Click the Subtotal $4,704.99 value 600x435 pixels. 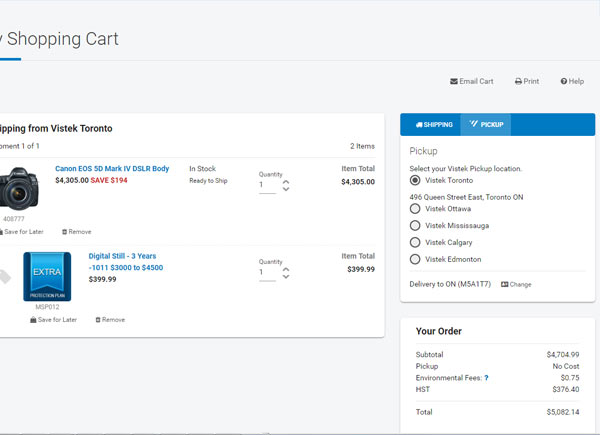pyautogui.click(x=562, y=355)
